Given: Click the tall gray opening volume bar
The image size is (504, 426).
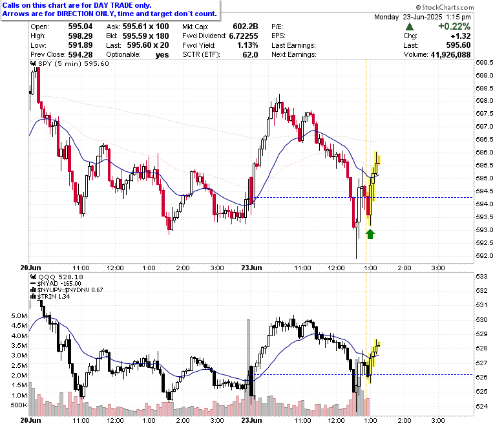Looking at the screenshot, I should (248, 367).
